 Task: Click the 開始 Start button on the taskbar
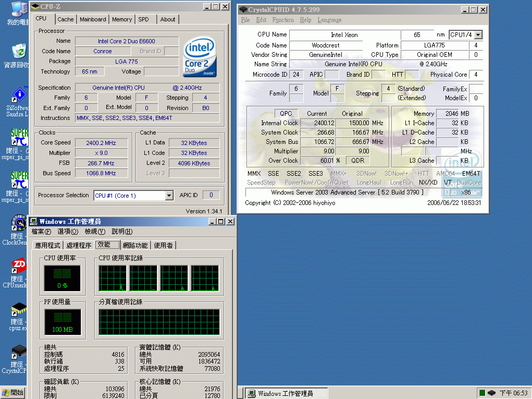pos(13,393)
